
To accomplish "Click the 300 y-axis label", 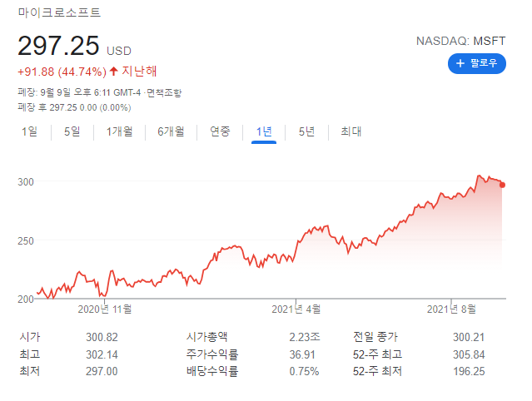I will click(26, 182).
